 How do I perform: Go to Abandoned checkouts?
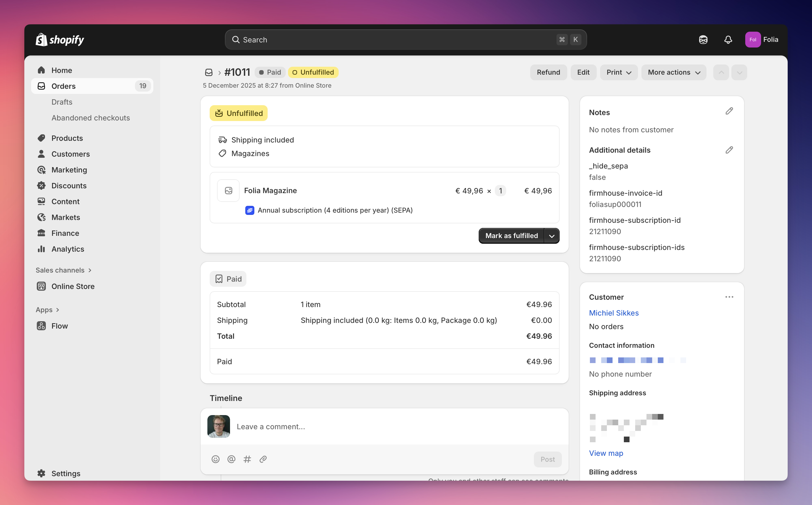[91, 118]
